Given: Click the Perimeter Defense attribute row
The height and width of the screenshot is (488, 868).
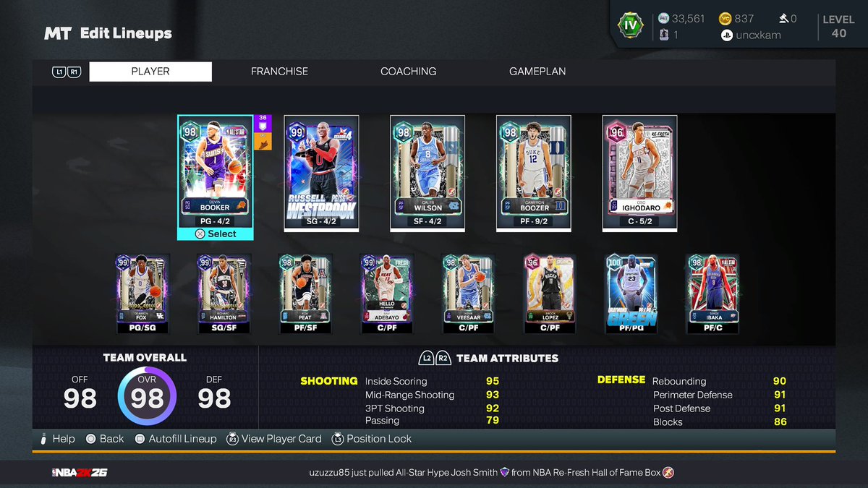Looking at the screenshot, I should tap(719, 395).
